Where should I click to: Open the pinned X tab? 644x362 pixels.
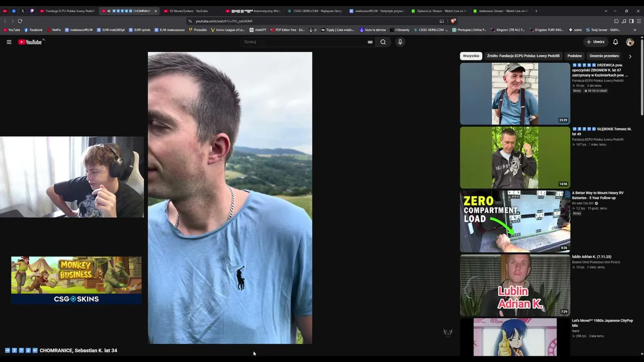23,11
